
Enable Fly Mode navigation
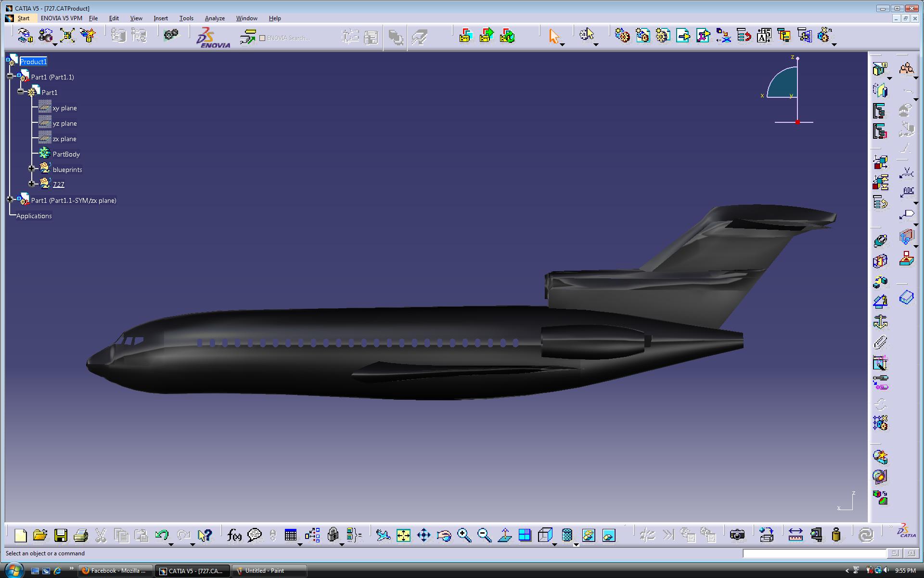click(x=383, y=535)
